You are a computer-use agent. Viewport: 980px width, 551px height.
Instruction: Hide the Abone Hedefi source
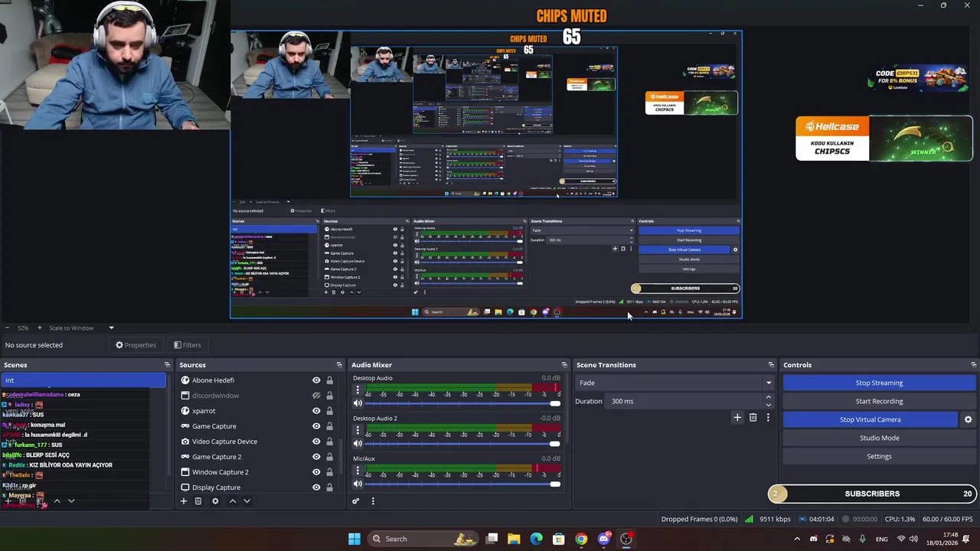click(316, 380)
